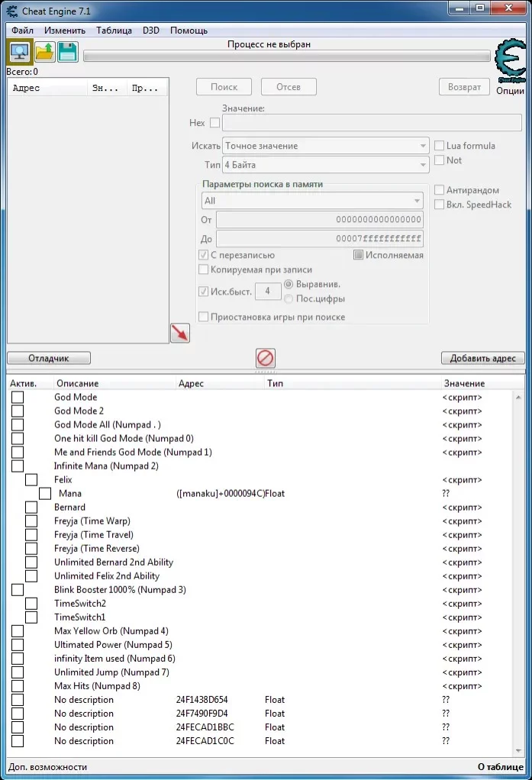Activate One hit kill God Mode checkbox
This screenshot has width=532, height=780.
[18, 438]
